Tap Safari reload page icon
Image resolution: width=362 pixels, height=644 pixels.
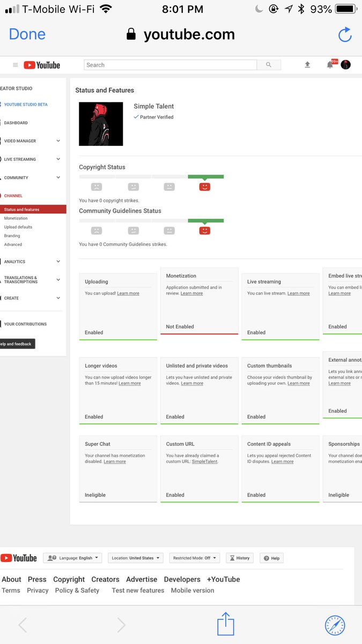[x=345, y=34]
